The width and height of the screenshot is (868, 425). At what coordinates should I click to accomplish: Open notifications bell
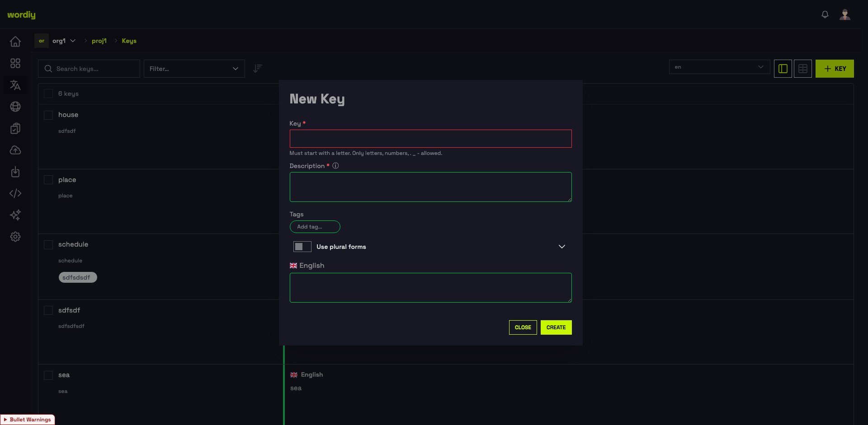point(825,14)
